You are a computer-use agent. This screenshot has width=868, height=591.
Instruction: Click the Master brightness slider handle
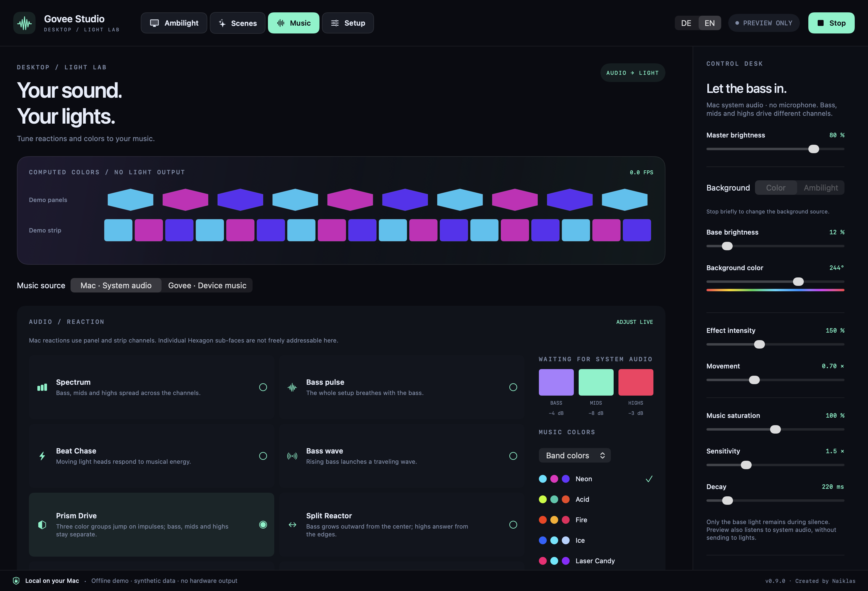[x=813, y=149]
